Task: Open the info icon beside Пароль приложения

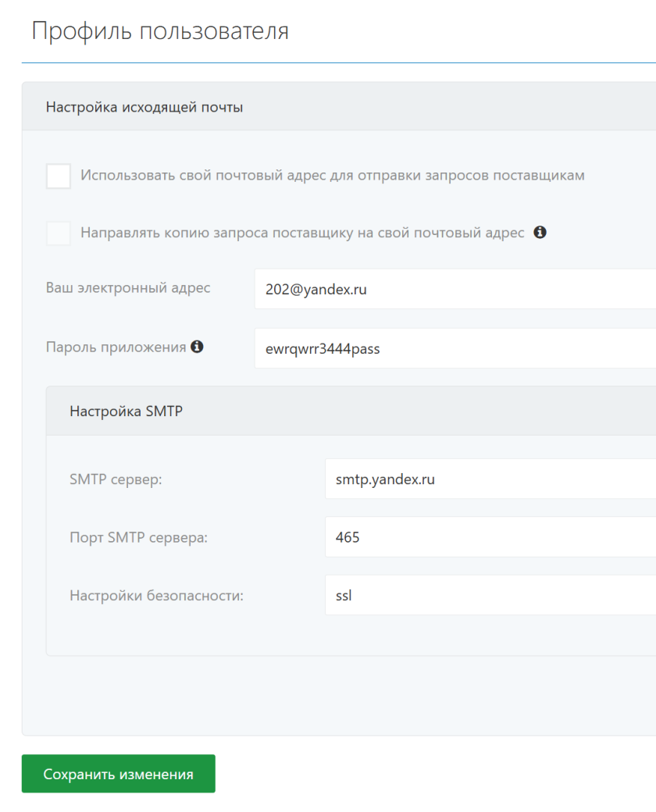Action: click(x=197, y=347)
